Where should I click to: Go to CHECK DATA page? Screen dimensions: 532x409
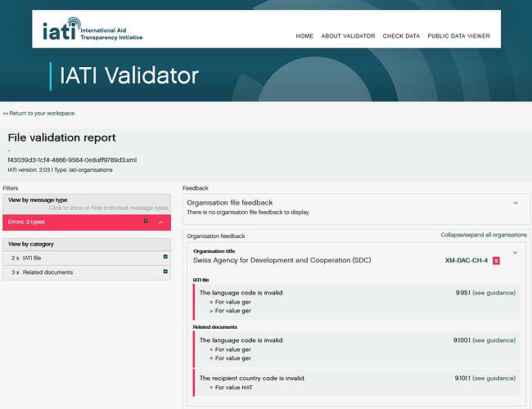point(401,36)
